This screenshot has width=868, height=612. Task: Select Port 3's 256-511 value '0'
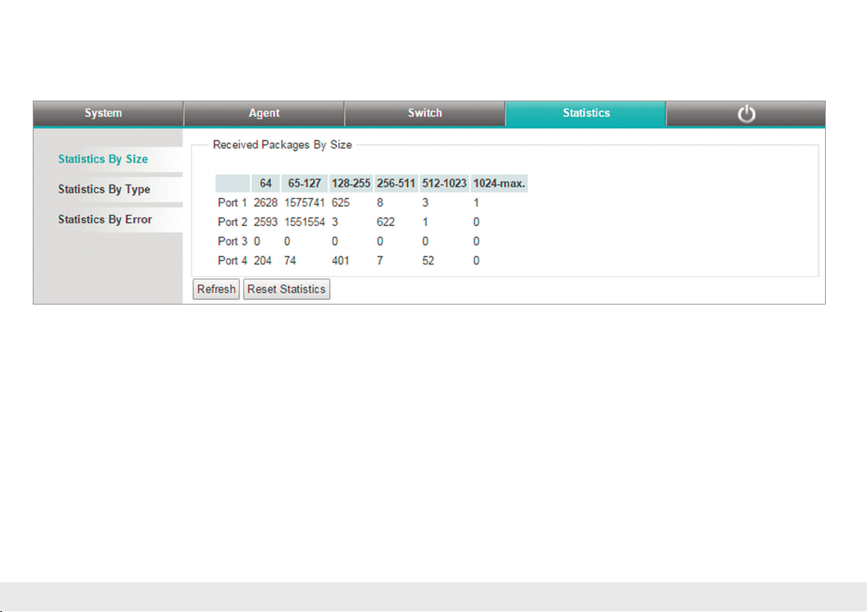click(380, 241)
